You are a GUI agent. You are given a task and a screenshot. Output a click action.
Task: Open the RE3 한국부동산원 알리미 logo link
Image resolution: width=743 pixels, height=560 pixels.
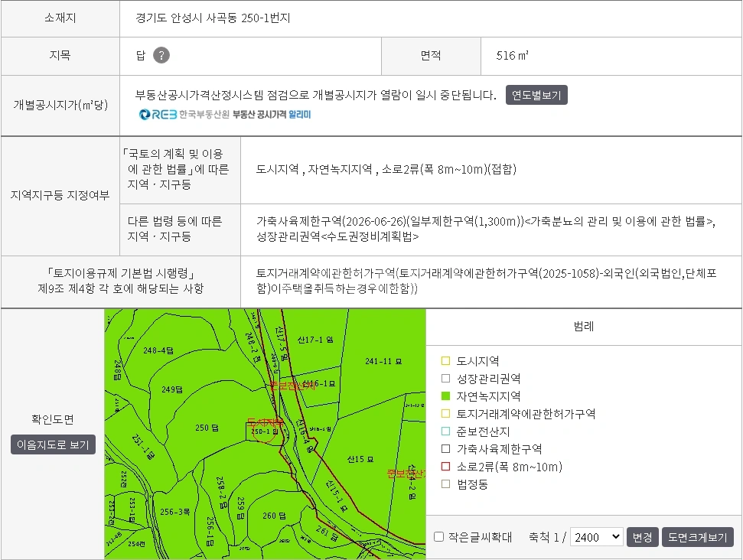[225, 115]
